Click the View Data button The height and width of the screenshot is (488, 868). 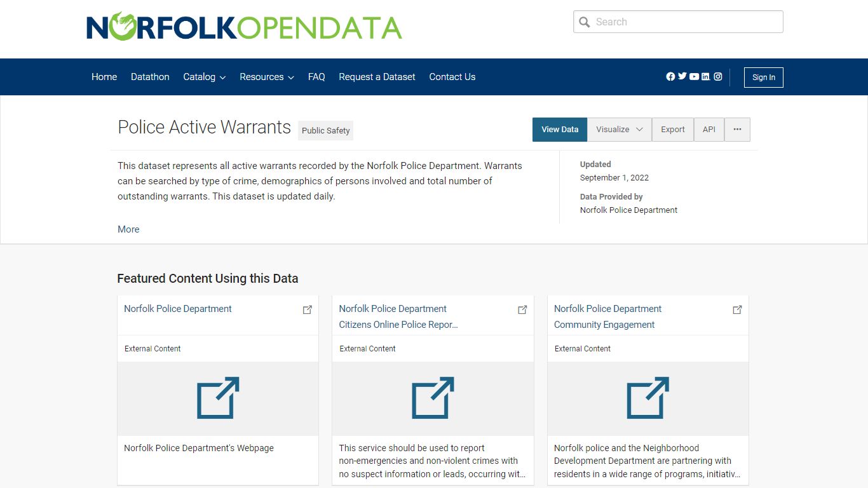(560, 130)
